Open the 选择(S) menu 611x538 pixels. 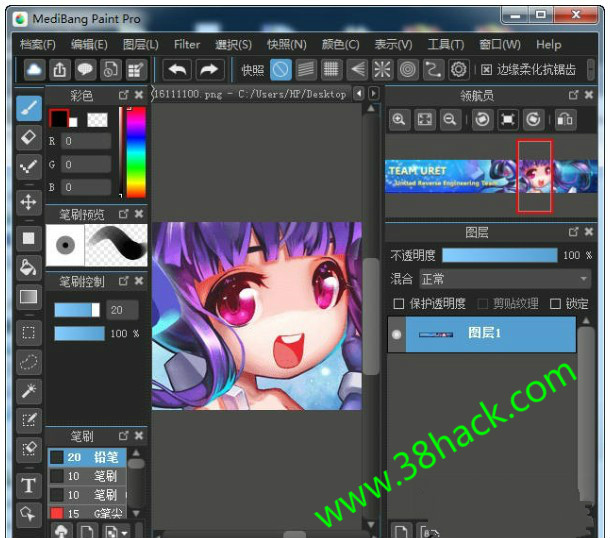point(233,44)
